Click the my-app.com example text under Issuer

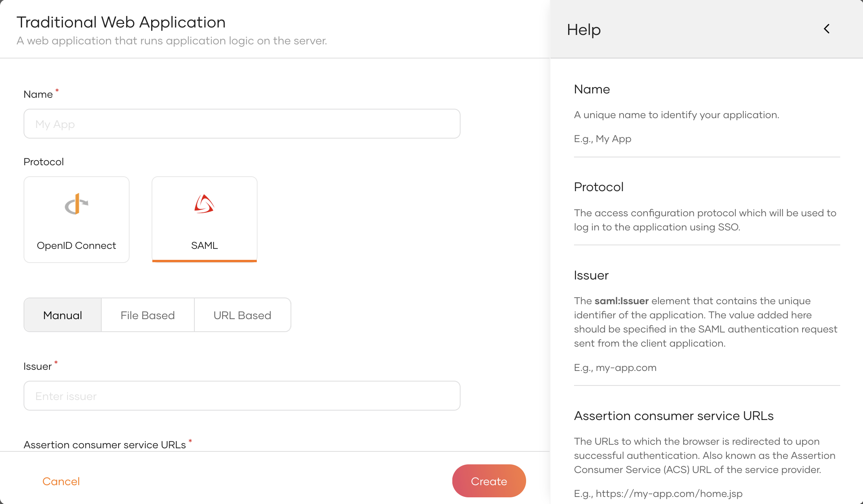point(615,367)
